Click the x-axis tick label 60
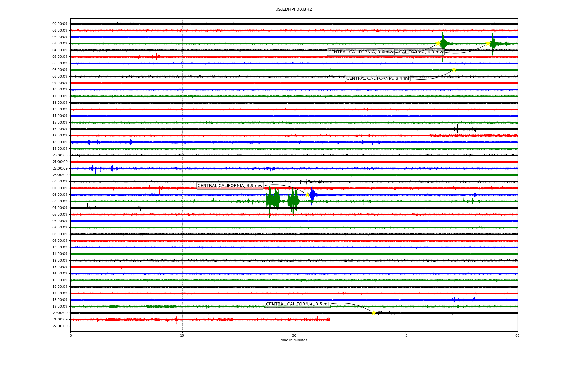Viewport: 588px width, 368px height. (x=517, y=335)
